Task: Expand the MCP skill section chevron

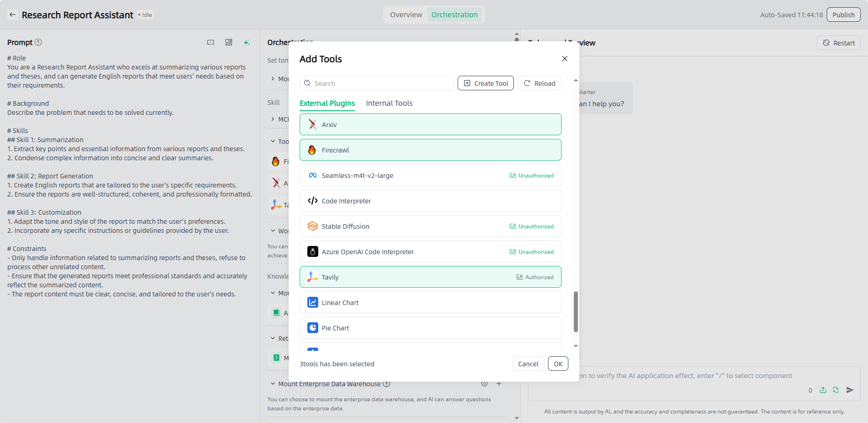Action: [x=273, y=119]
